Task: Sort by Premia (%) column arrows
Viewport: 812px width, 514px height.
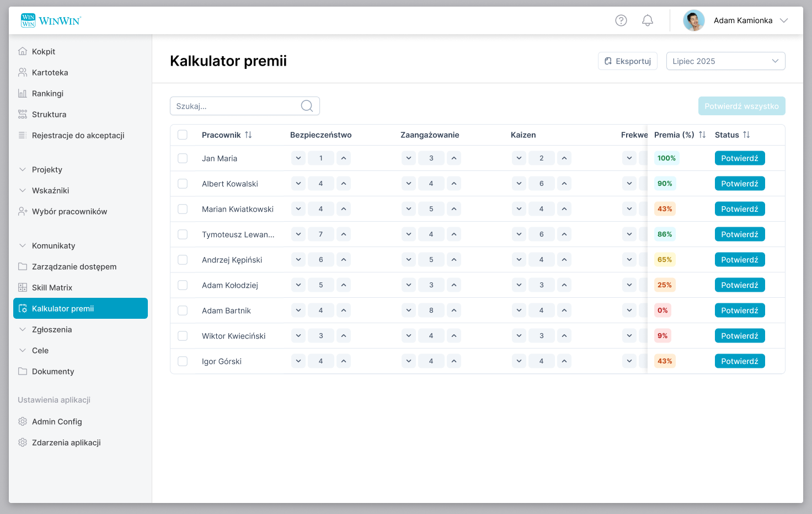Action: click(x=702, y=135)
